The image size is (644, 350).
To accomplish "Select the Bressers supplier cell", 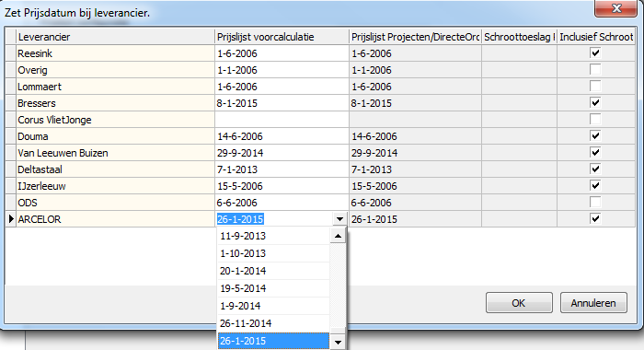I will click(x=115, y=103).
